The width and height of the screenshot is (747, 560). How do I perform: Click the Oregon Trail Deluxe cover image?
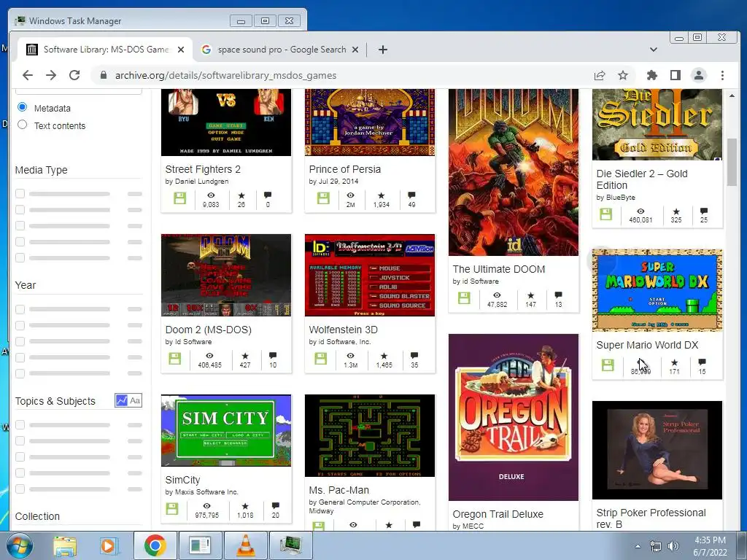click(513, 417)
